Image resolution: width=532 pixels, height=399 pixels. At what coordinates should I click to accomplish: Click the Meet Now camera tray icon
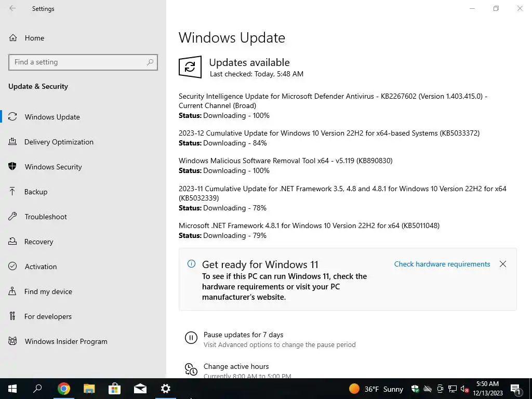(440, 389)
